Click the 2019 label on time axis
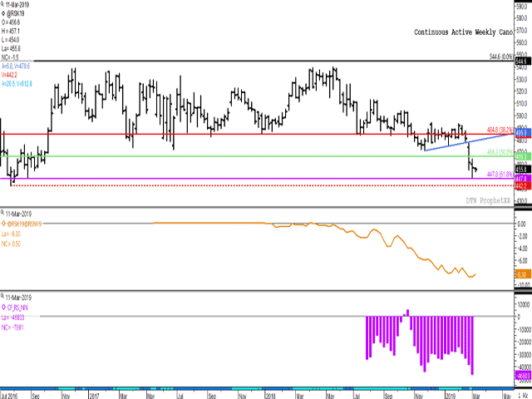Viewport: 532px width, 399px height. tap(451, 396)
